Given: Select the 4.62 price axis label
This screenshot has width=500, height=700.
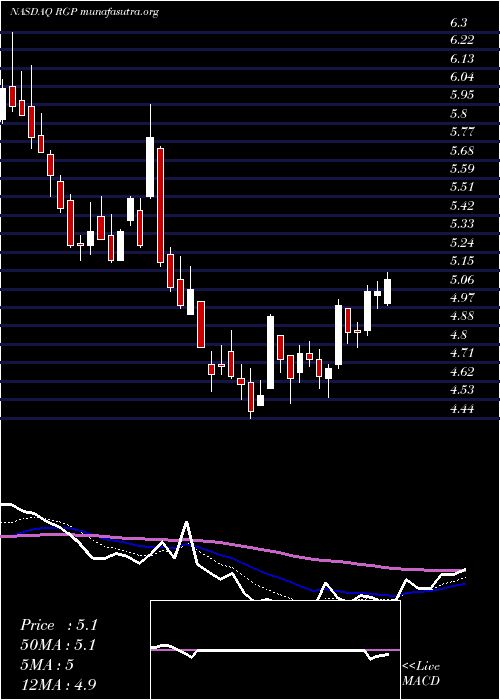Looking at the screenshot, I should [x=462, y=371].
